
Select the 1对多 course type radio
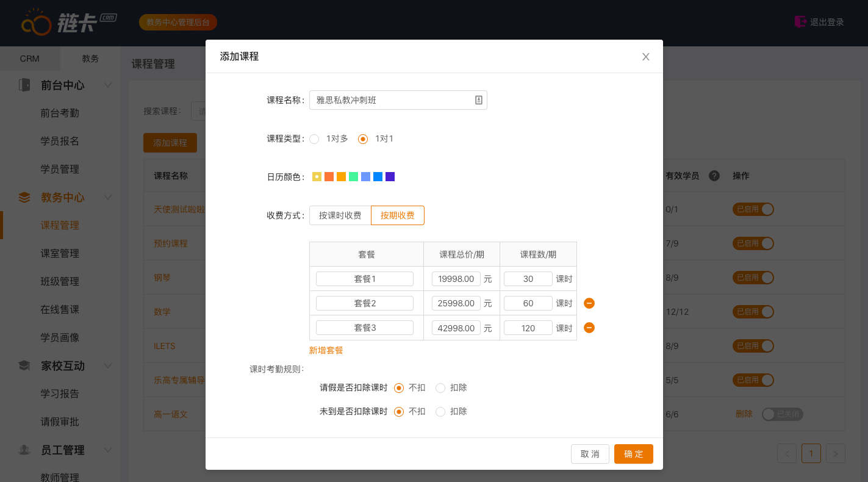click(x=314, y=139)
